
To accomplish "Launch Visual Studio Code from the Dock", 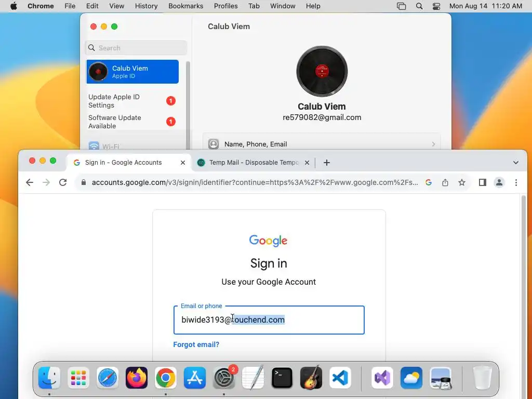I will [340, 378].
